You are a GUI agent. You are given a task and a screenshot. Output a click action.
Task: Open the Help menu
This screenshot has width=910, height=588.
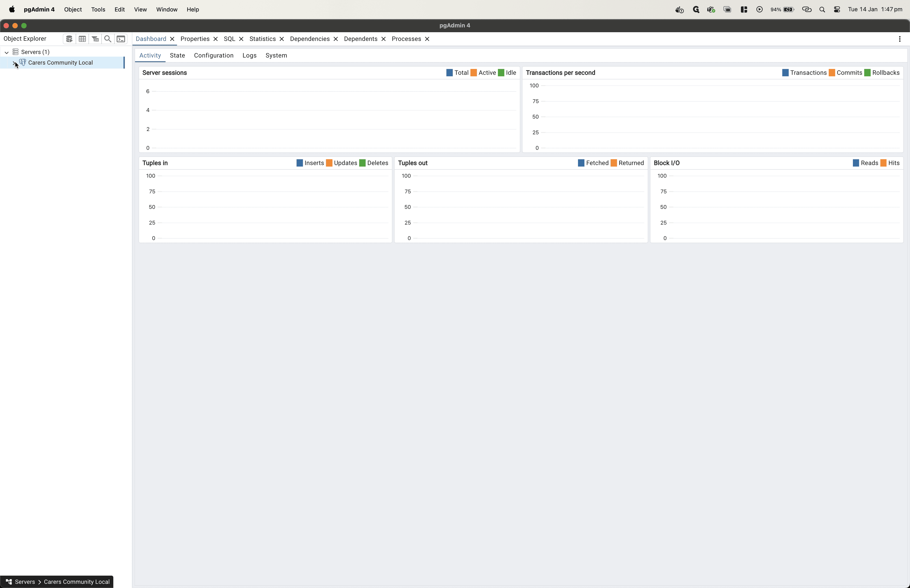193,9
